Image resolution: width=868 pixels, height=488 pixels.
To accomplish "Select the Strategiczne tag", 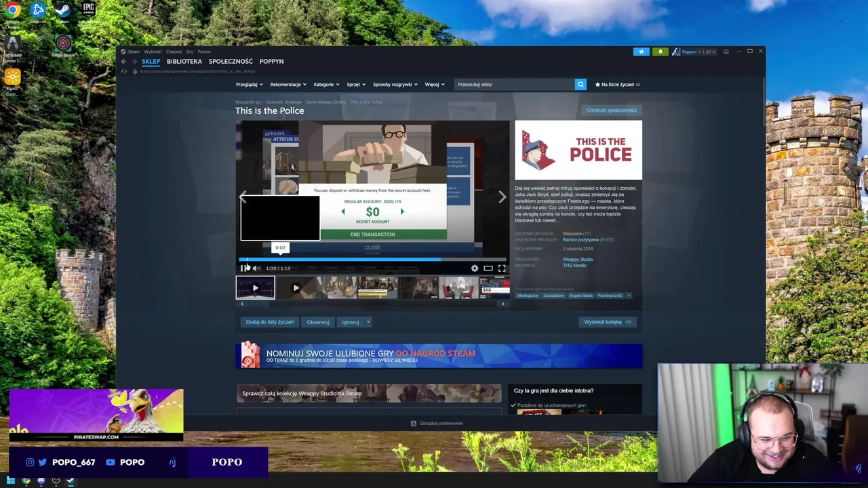I will 528,296.
